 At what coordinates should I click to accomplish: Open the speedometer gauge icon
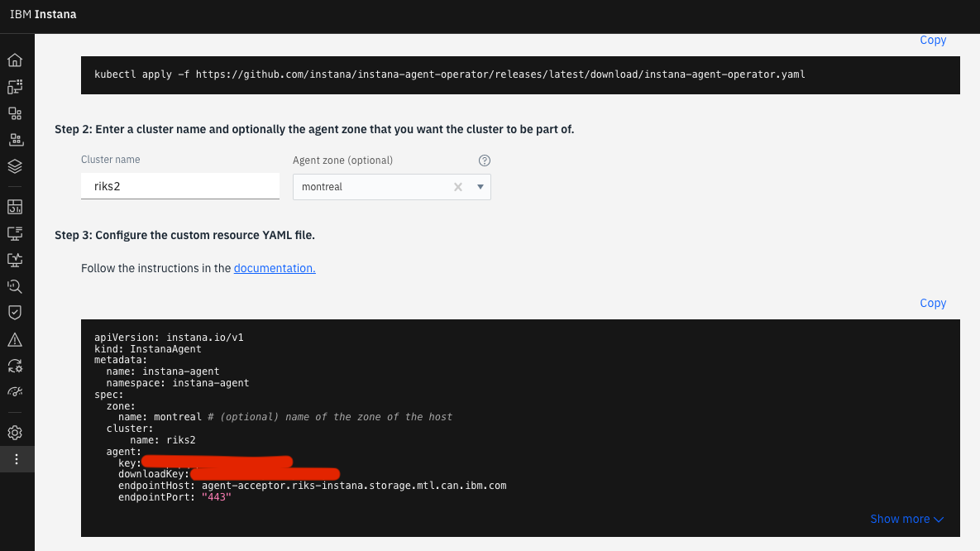click(x=15, y=392)
